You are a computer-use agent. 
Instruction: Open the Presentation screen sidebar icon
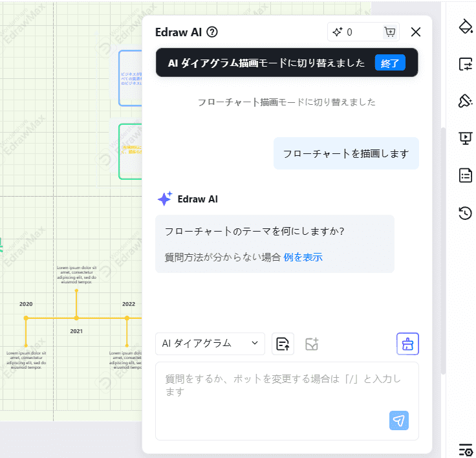(466, 138)
